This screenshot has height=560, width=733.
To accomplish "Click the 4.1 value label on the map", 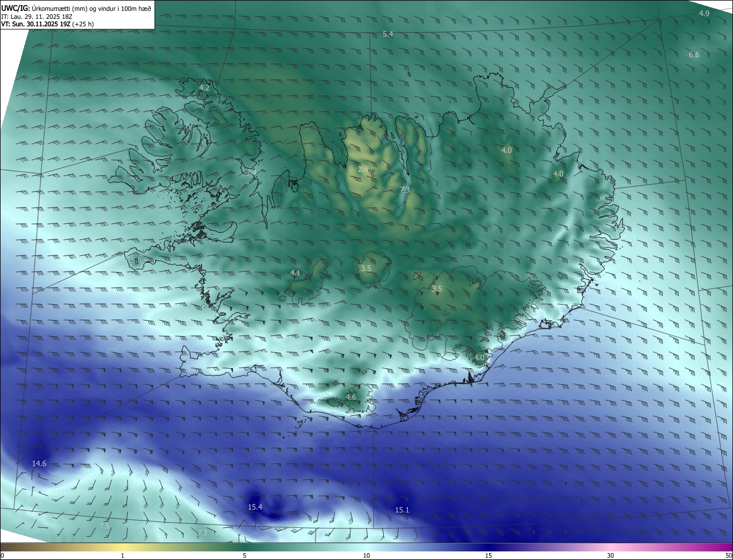I will [x=295, y=273].
